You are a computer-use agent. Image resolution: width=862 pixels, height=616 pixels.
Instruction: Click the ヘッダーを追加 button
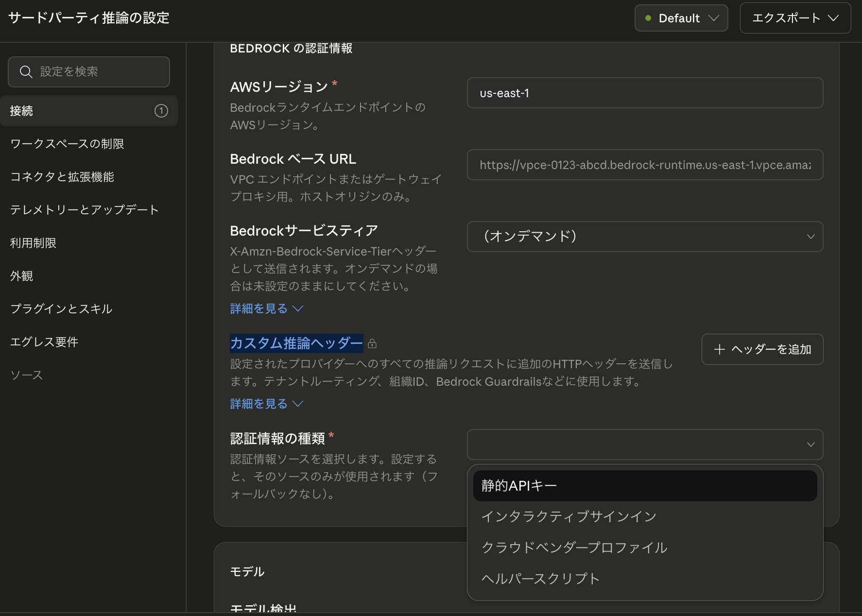point(762,349)
